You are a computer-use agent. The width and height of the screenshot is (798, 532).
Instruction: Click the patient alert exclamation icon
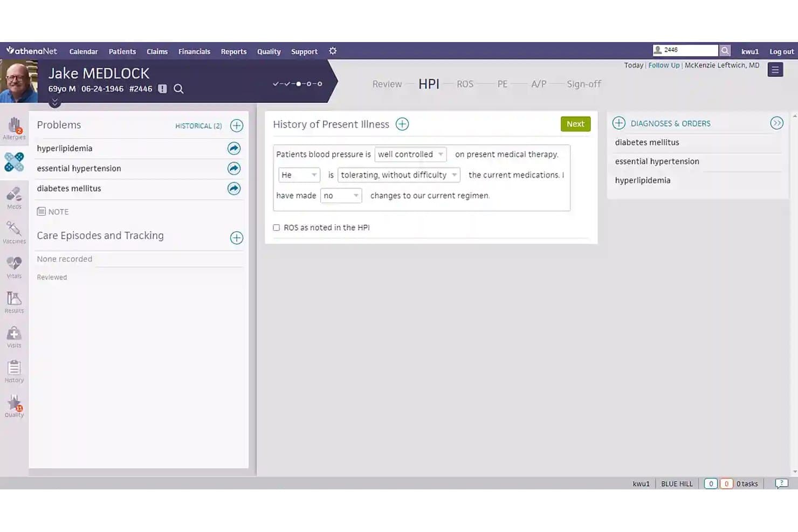click(162, 88)
